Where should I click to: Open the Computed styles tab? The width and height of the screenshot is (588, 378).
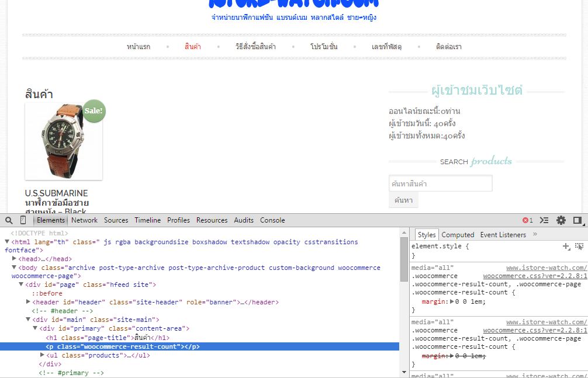tap(458, 235)
